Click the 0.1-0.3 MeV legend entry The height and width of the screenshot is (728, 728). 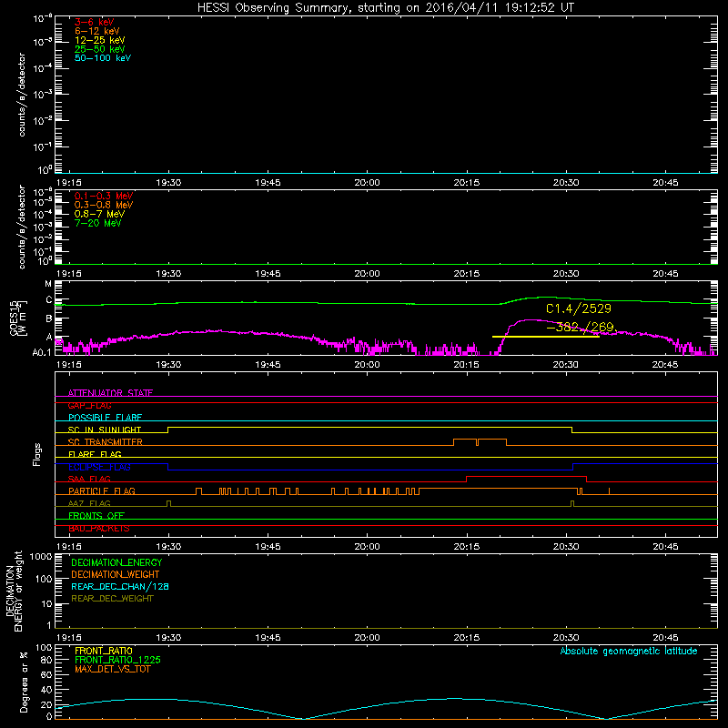(104, 196)
